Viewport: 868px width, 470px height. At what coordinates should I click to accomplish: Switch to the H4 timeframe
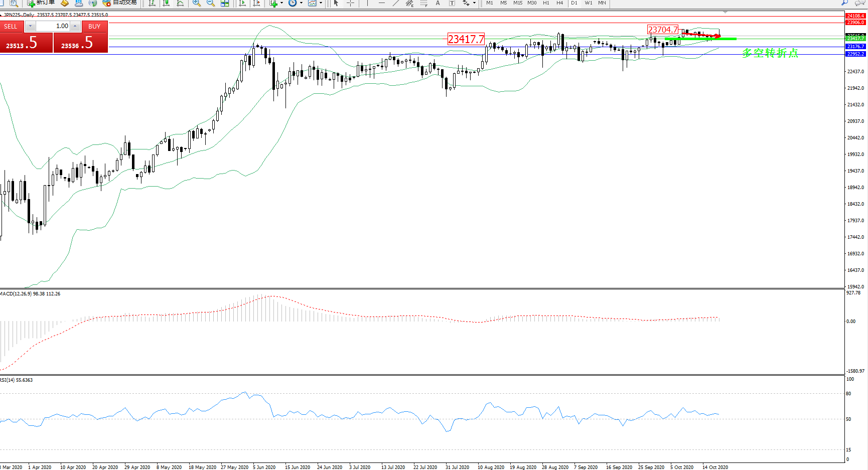[560, 3]
